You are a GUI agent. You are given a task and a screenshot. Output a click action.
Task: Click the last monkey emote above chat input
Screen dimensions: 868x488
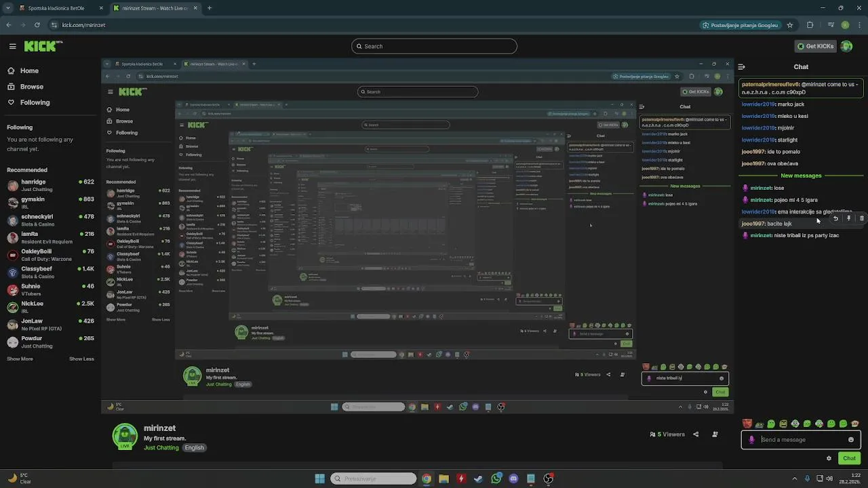pyautogui.click(x=855, y=424)
